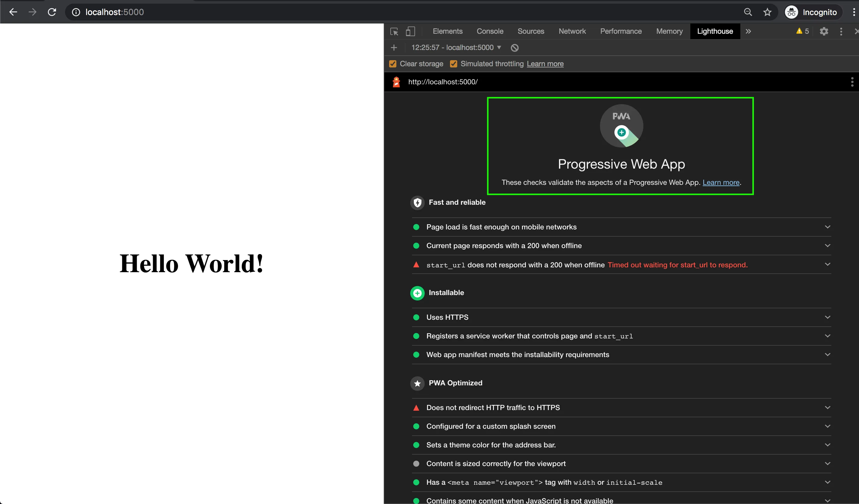Viewport: 859px width, 504px height.
Task: Expand the start_url offline failure details
Action: 828,264
